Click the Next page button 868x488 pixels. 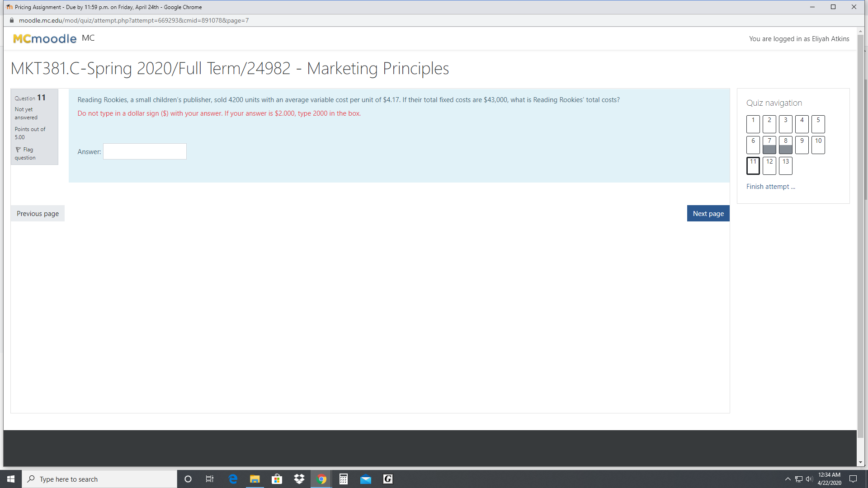pos(708,213)
